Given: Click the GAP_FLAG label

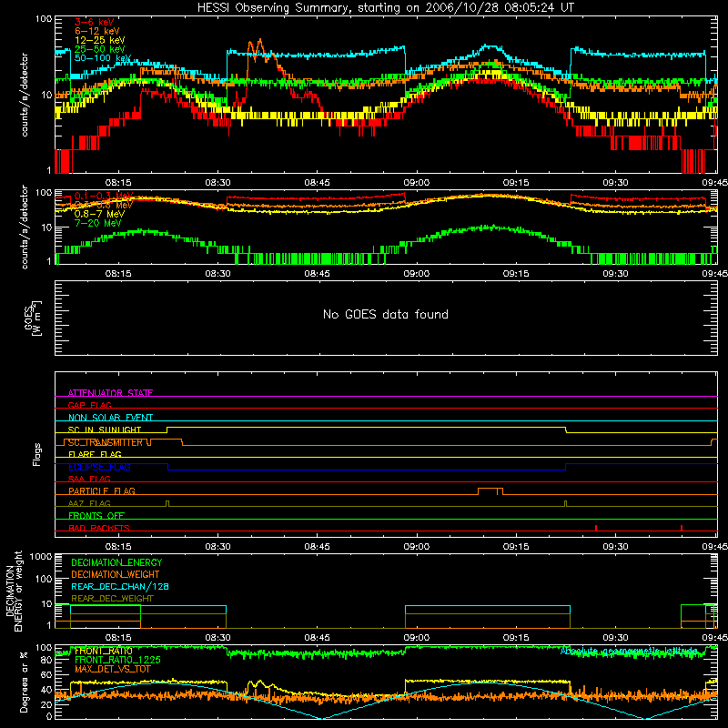Looking at the screenshot, I should click(89, 405).
